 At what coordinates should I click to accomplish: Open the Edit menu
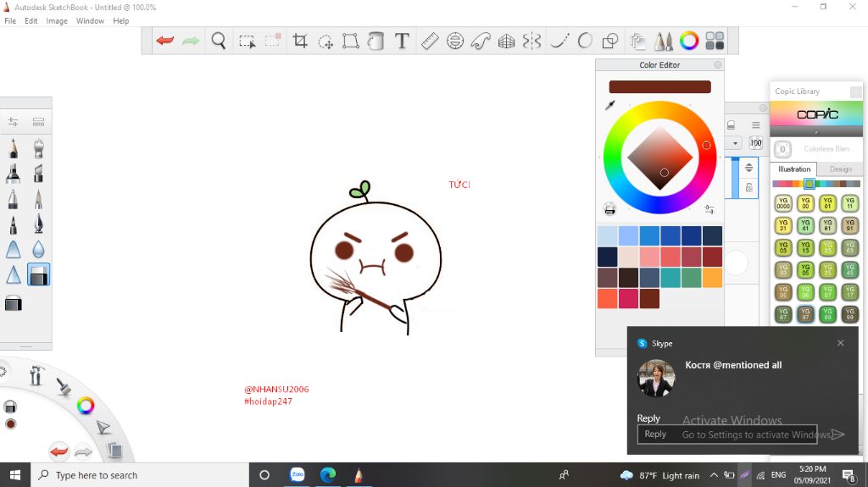(x=31, y=20)
